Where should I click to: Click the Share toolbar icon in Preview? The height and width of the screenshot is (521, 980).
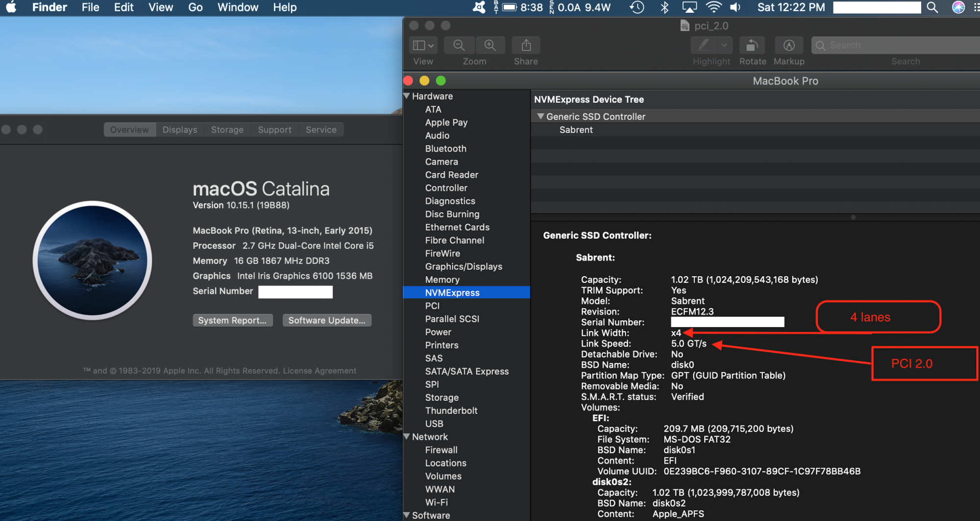526,46
